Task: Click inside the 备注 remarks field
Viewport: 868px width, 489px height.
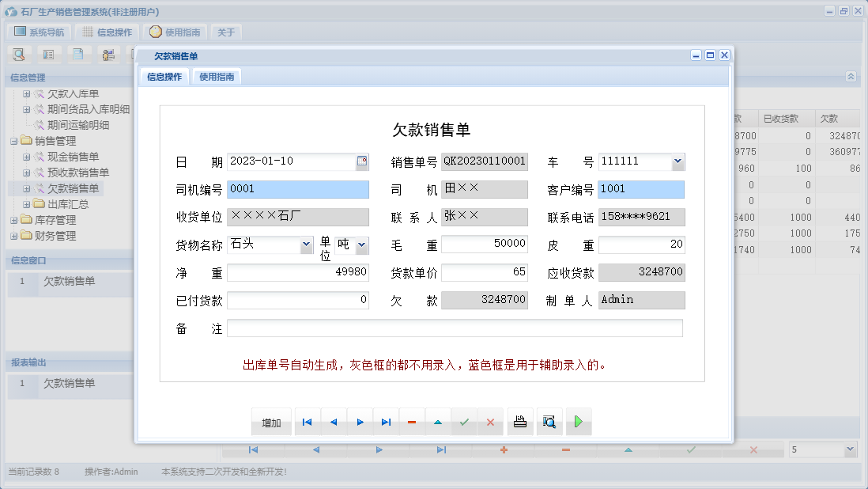Action: point(455,328)
